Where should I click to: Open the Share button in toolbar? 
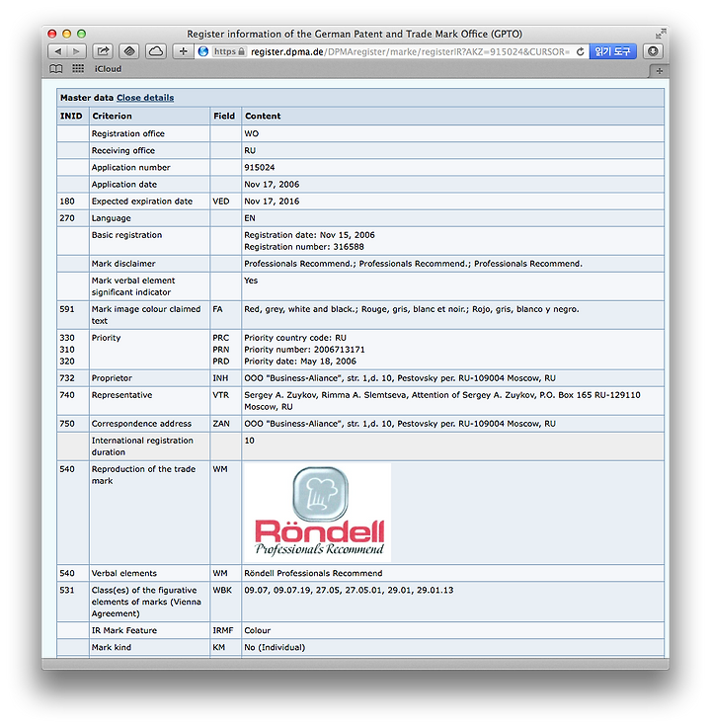point(103,51)
